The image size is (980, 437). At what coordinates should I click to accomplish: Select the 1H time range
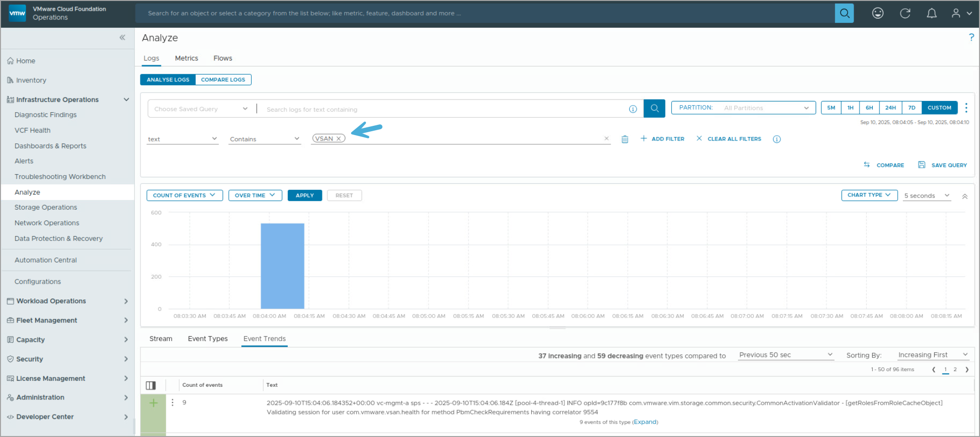click(850, 108)
